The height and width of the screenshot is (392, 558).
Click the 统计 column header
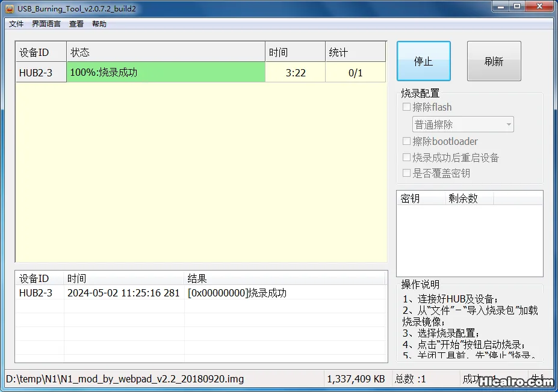355,52
